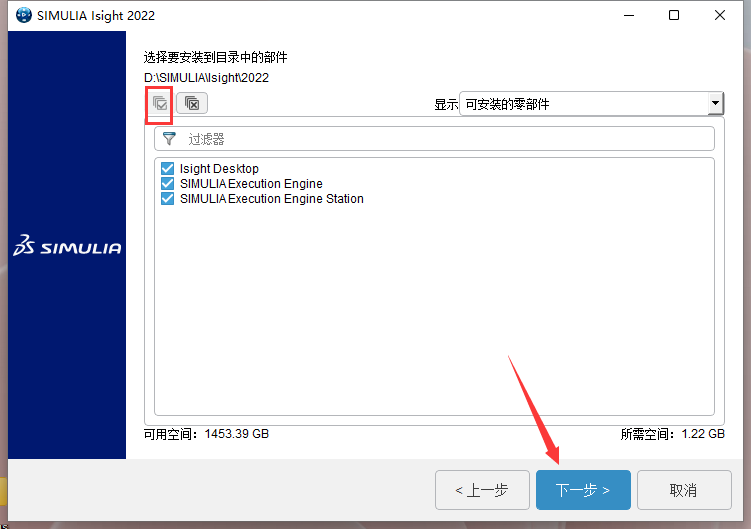751x529 pixels.
Task: Click the filter funnel icon
Action: coord(169,139)
